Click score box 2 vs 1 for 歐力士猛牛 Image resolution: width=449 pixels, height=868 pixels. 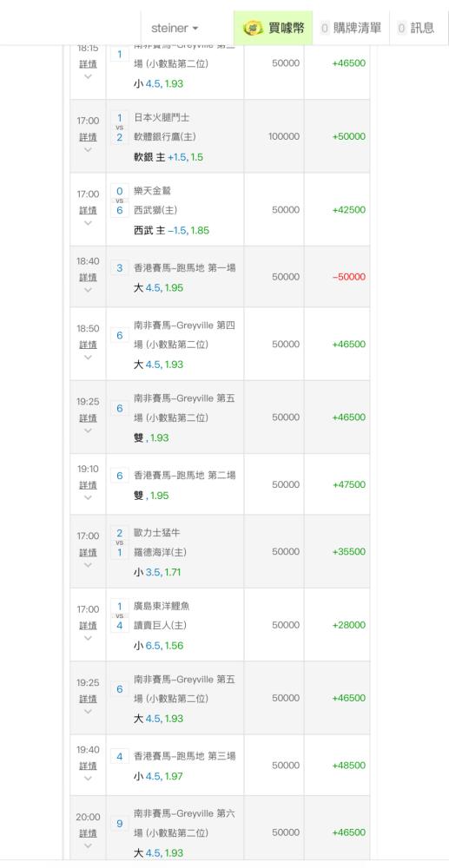tap(120, 542)
